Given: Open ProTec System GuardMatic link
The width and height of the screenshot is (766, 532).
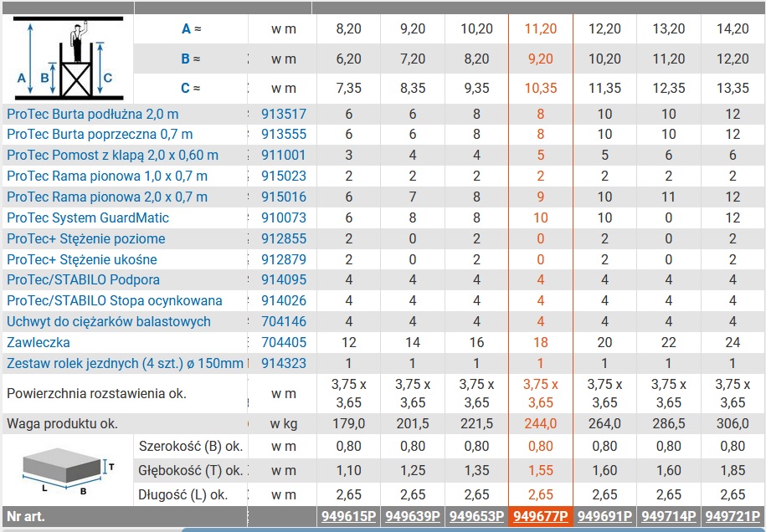Looking at the screenshot, I should 88,217.
